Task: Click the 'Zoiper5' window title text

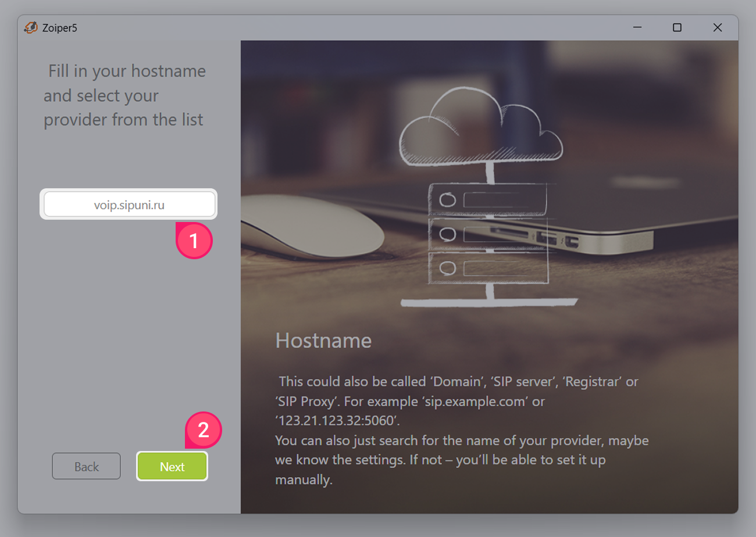Action: pos(59,28)
